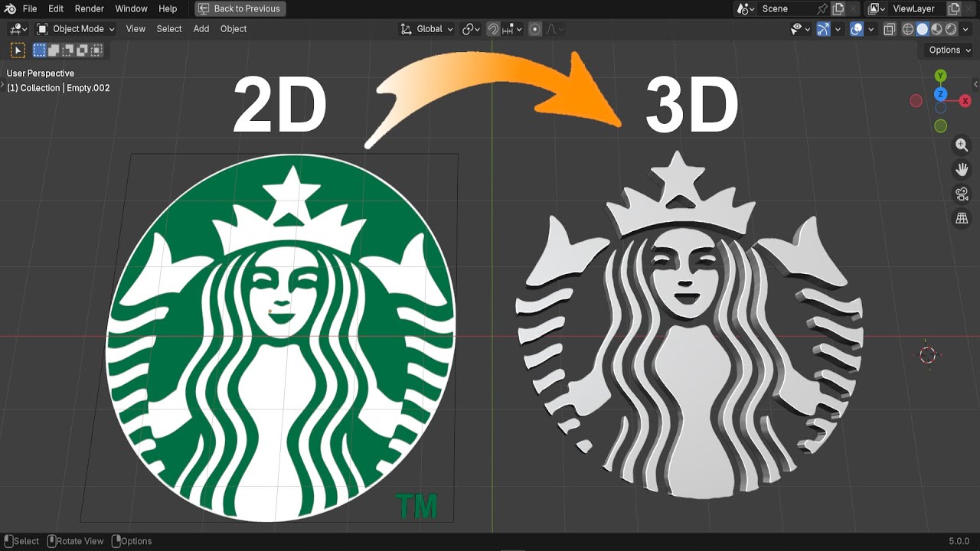Open the view layer browse dropdown
This screenshot has width=980, height=551.
coord(876,8)
